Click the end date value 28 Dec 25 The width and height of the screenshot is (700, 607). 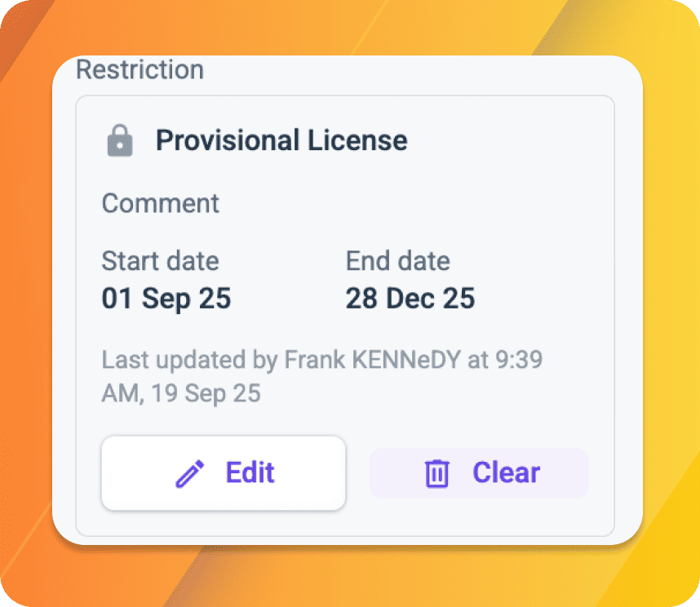pyautogui.click(x=410, y=298)
